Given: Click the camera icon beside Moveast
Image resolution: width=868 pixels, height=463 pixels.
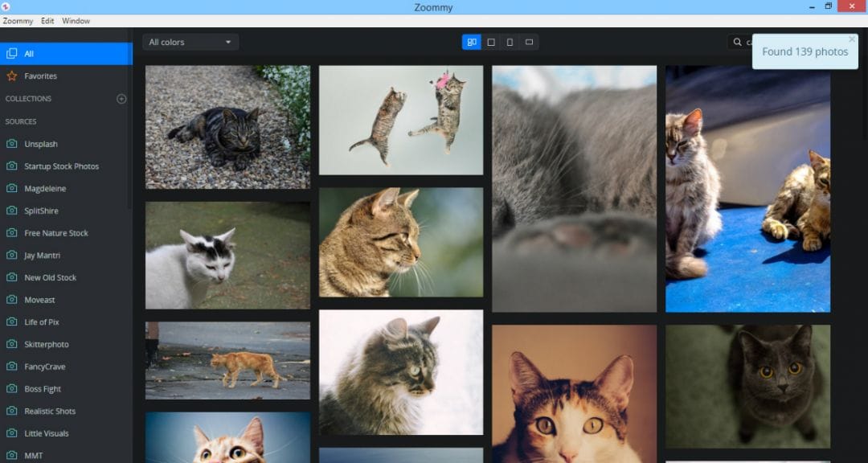Looking at the screenshot, I should [x=11, y=300].
